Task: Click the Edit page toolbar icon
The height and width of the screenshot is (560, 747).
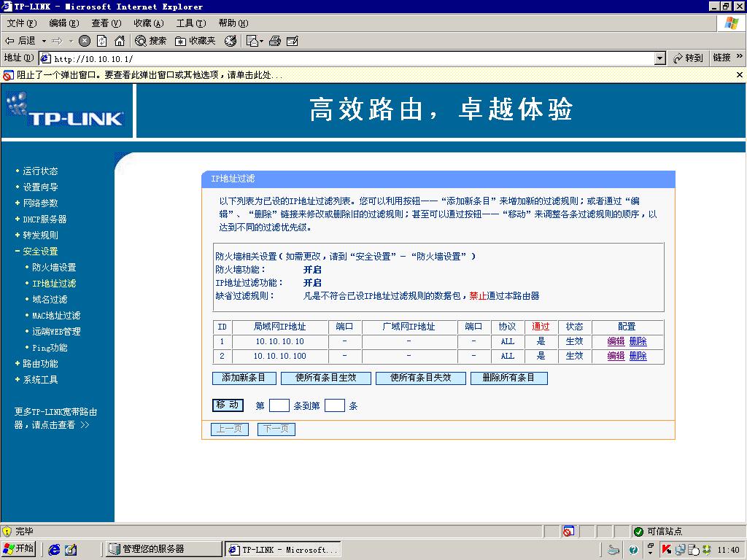Action: [x=293, y=41]
